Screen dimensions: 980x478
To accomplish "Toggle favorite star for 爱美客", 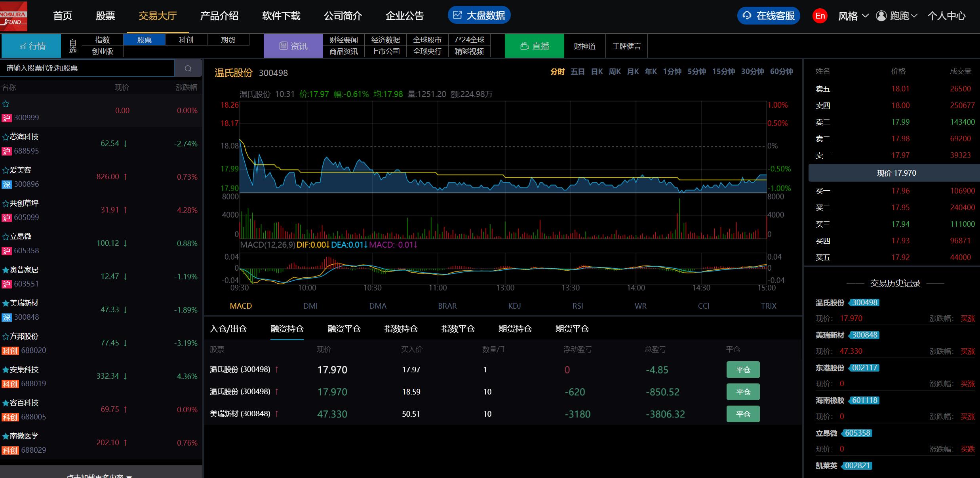I will tap(6, 170).
